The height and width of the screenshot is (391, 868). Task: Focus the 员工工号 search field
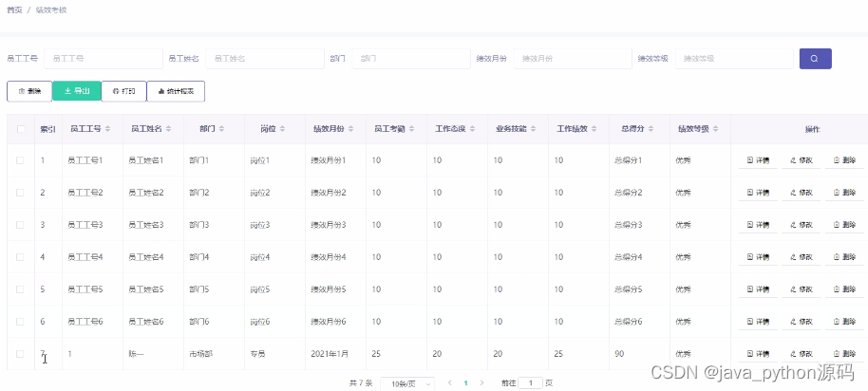point(104,59)
